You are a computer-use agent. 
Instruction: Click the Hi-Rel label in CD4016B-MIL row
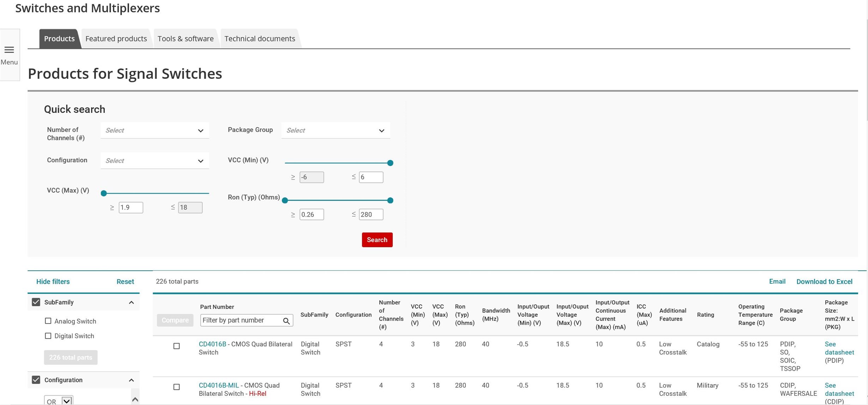pyautogui.click(x=258, y=393)
